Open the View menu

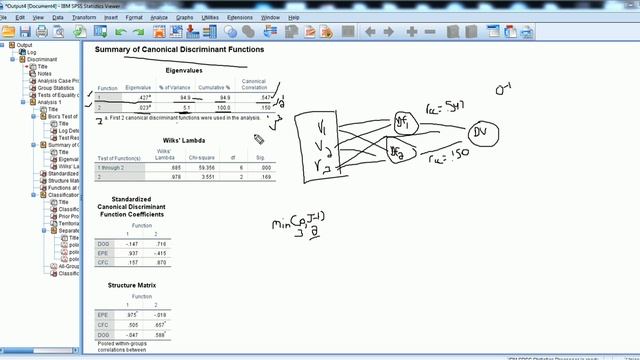[38, 18]
